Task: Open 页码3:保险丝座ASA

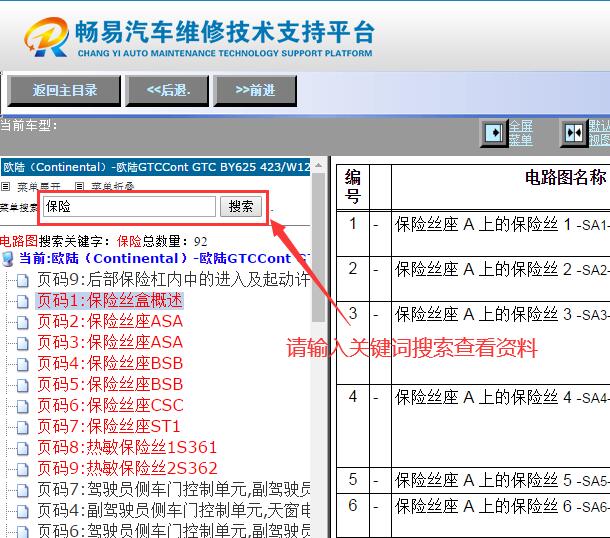Action: click(x=110, y=342)
